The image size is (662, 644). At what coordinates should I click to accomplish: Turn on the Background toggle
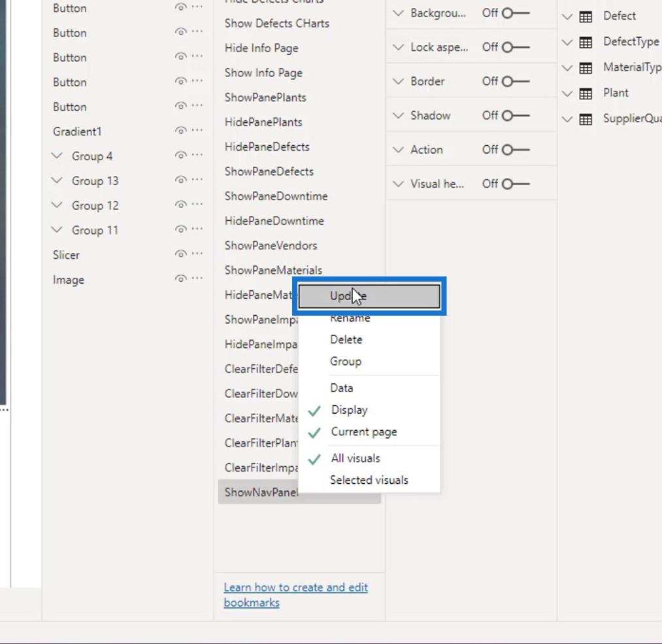pyautogui.click(x=516, y=13)
